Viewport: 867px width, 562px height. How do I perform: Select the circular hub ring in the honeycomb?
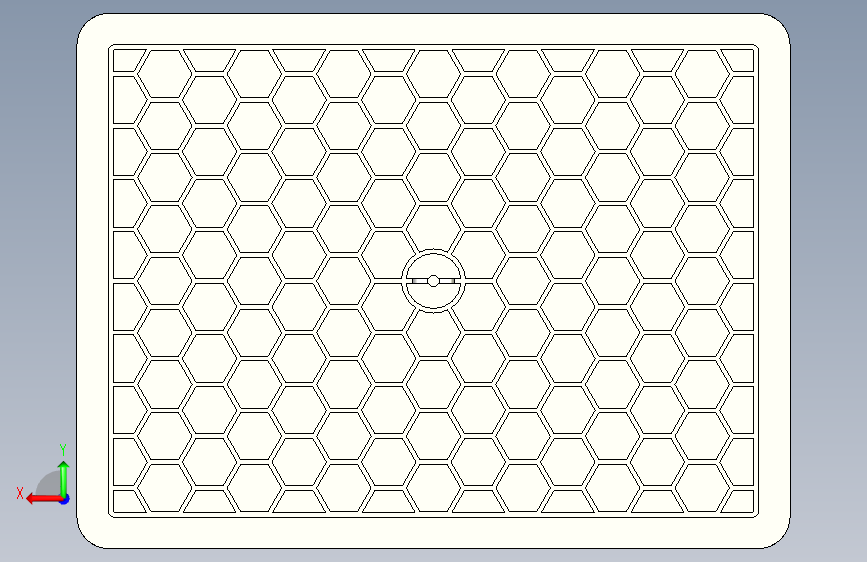(434, 281)
